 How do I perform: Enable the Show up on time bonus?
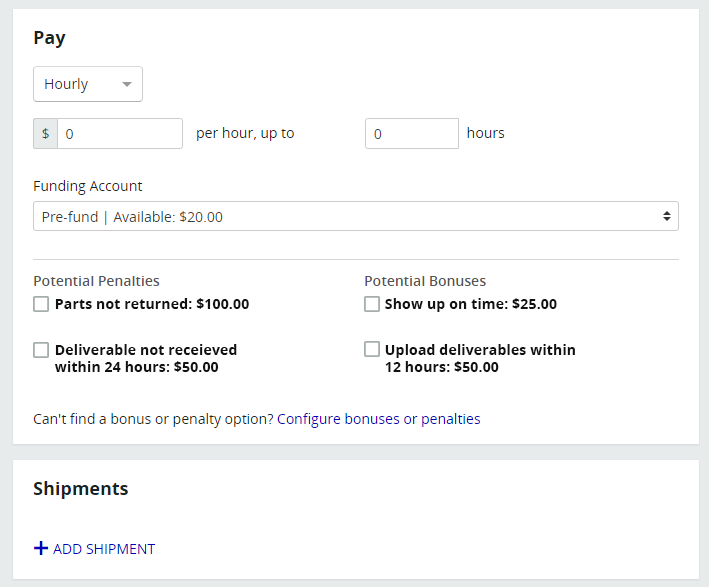point(372,304)
